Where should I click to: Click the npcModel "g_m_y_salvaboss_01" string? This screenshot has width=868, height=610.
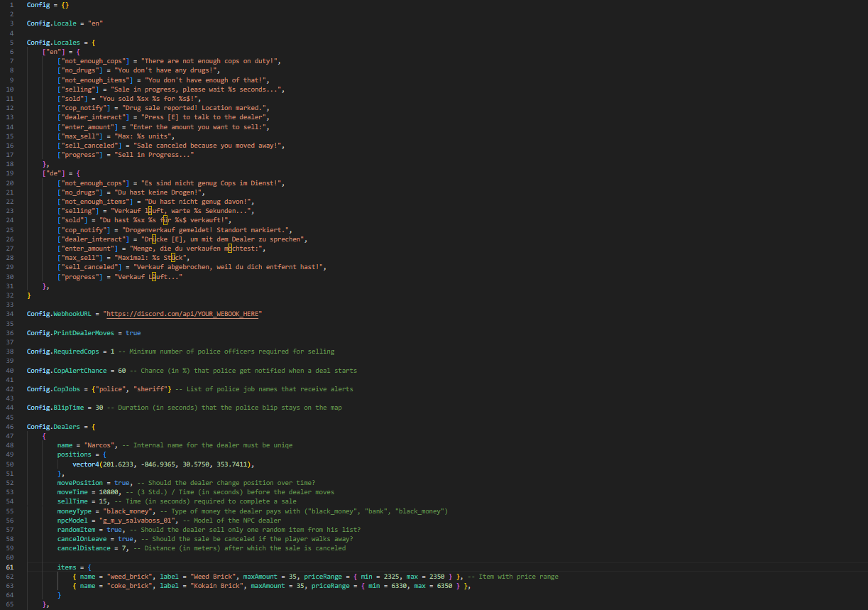coord(140,520)
